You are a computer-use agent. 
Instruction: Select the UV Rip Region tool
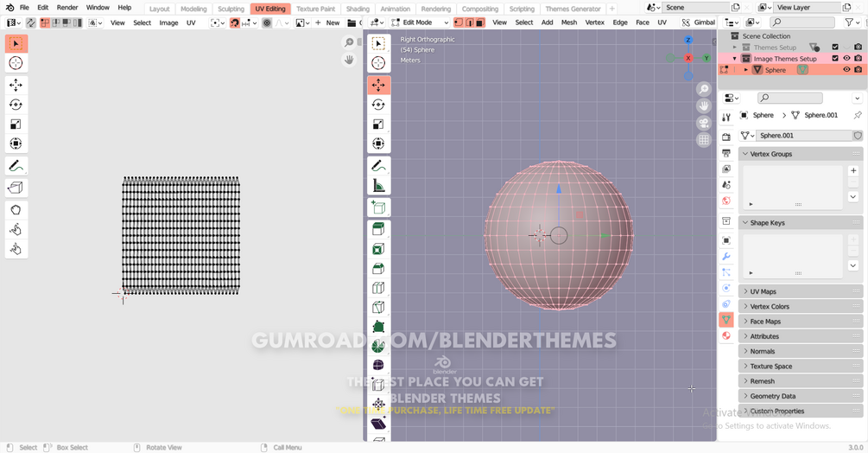[16, 188]
